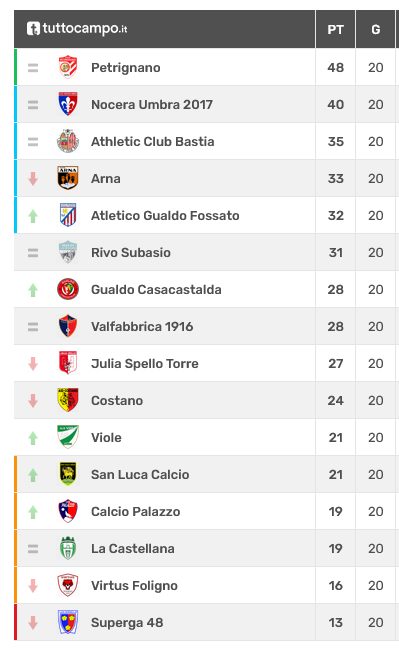Click the San Luca Calcio badge

(x=68, y=474)
